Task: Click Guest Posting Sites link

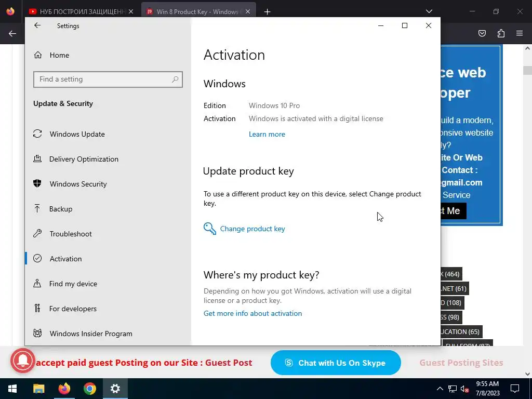Action: (x=461, y=363)
